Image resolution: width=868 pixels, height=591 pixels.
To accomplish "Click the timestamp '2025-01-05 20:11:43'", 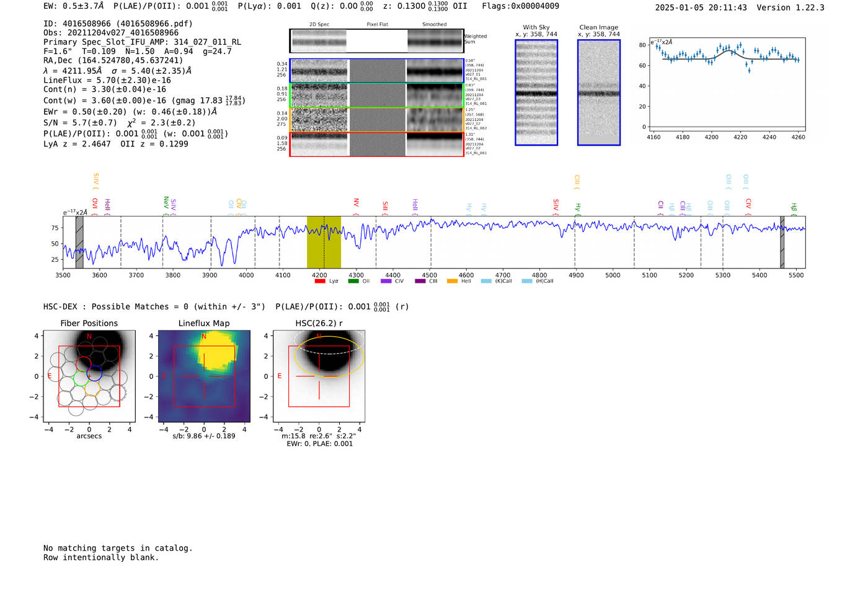I will pyautogui.click(x=701, y=7).
